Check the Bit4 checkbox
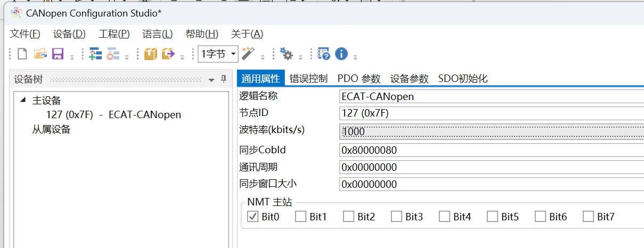 [445, 217]
